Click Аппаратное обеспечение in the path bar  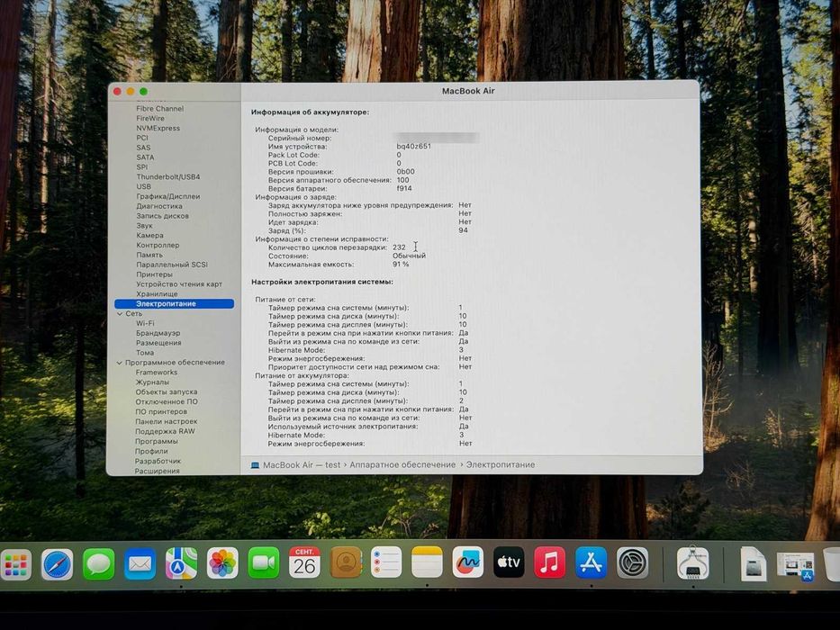402,465
